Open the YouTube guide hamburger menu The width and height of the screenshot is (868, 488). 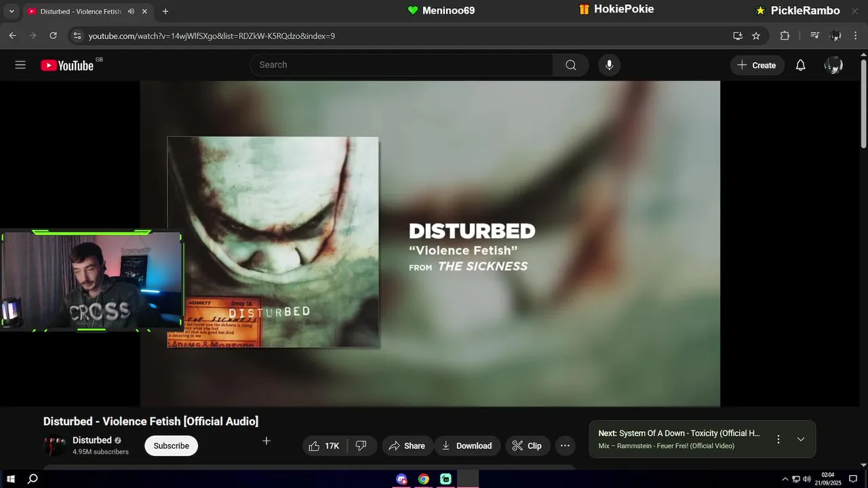tap(20, 65)
